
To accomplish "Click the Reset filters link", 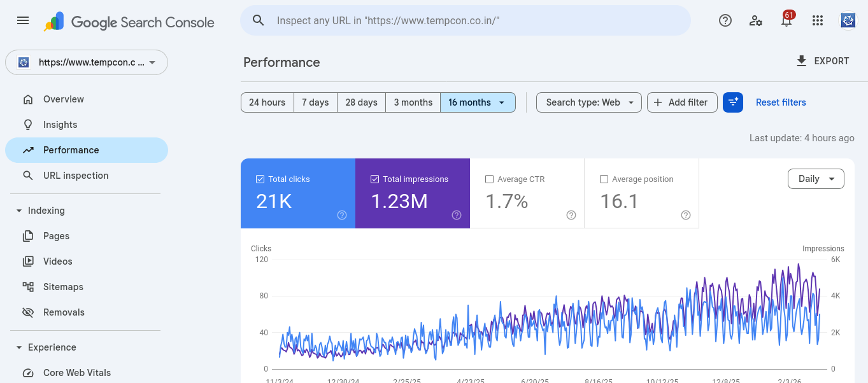I will tap(781, 102).
